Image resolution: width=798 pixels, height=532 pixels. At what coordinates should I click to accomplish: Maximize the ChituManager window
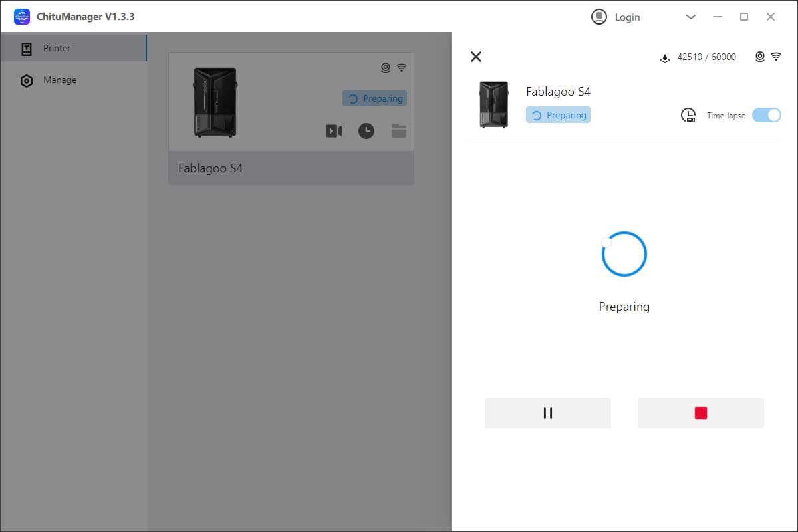tap(744, 17)
